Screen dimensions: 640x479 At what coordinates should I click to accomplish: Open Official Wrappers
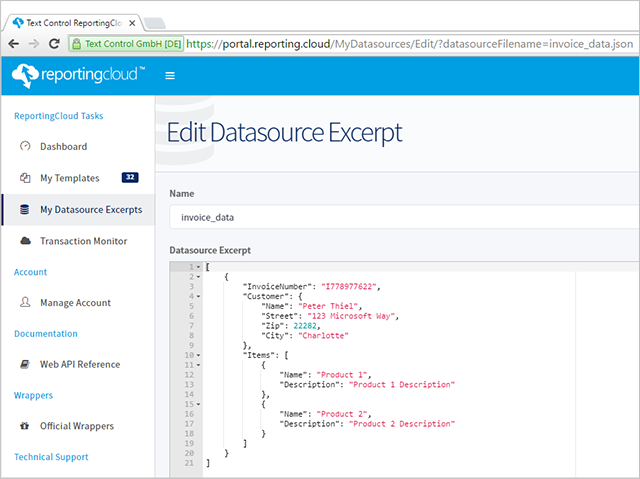point(77,426)
